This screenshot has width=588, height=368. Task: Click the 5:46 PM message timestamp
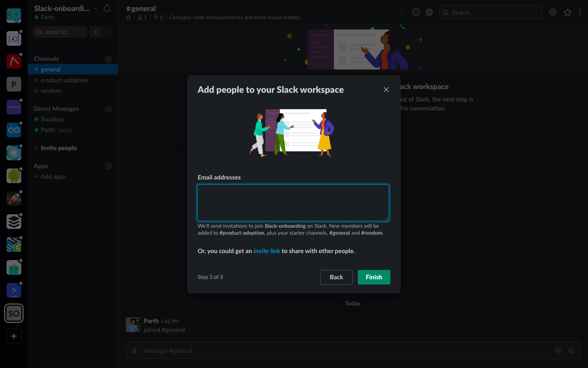pos(169,321)
